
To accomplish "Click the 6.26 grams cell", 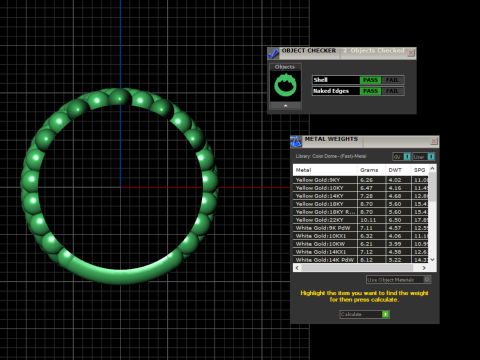I will (371, 180).
